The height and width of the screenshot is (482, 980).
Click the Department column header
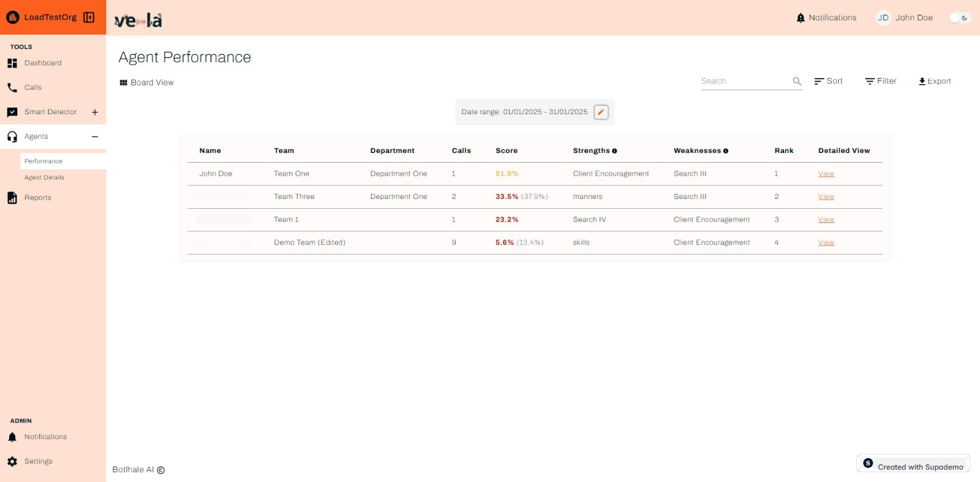[392, 150]
